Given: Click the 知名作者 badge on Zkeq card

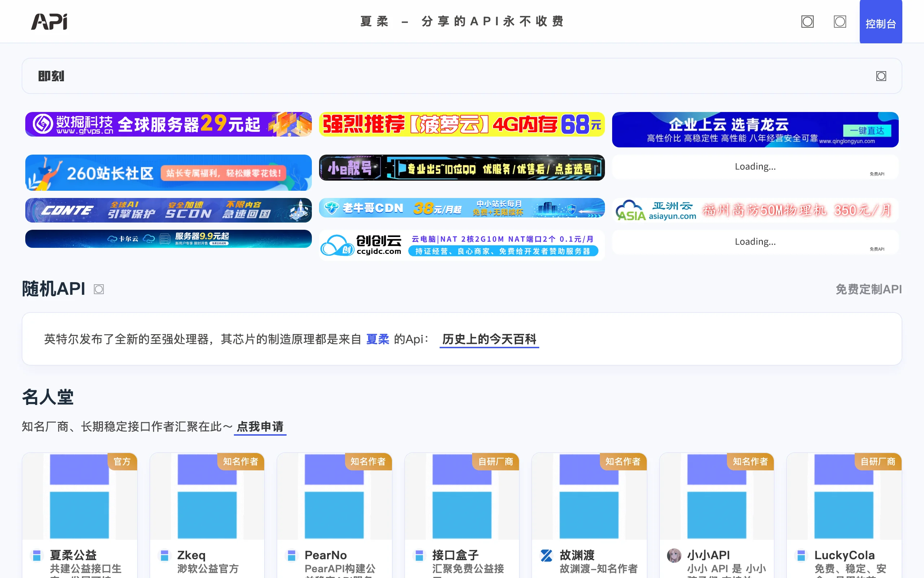Looking at the screenshot, I should click(240, 462).
